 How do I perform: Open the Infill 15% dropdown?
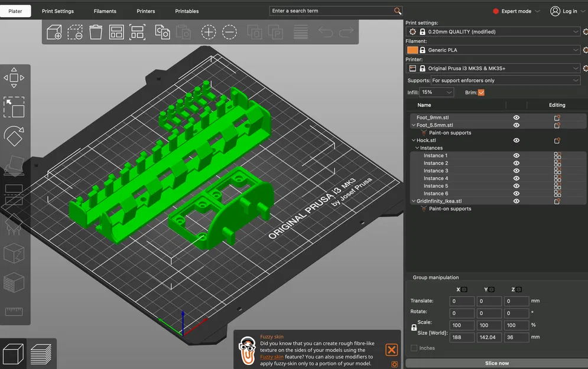pos(437,92)
